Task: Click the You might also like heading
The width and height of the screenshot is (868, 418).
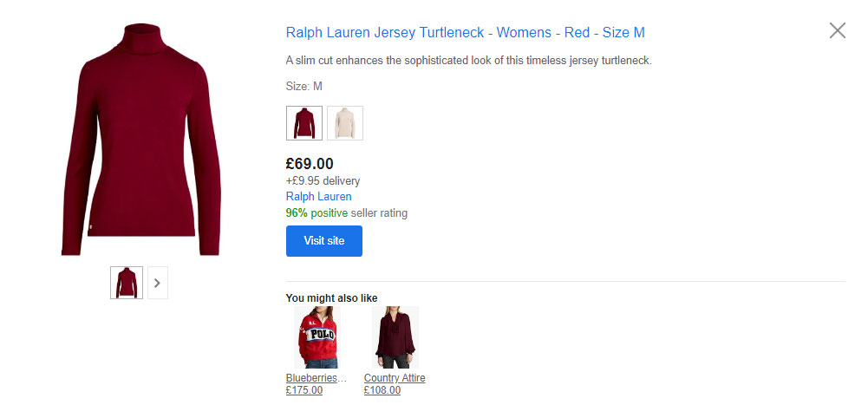Action: click(x=331, y=298)
